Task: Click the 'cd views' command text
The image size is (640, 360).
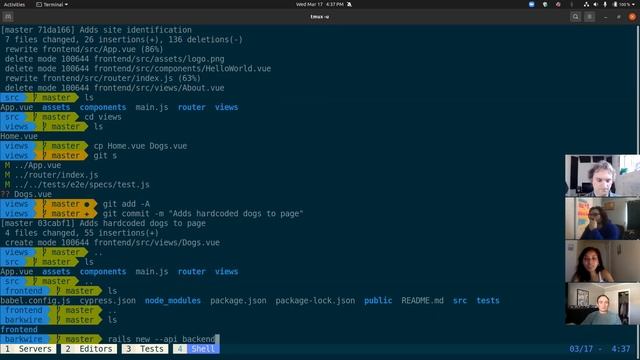Action: [x=103, y=117]
